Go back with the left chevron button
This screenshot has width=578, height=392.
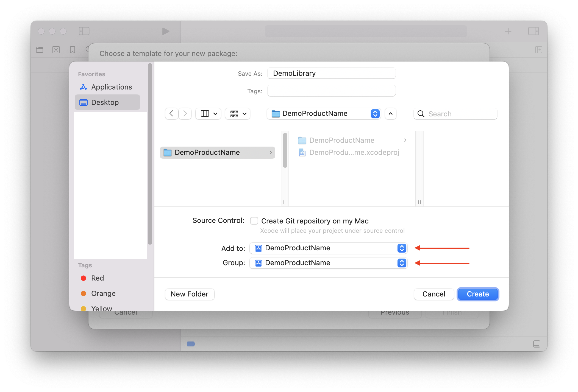coord(172,114)
